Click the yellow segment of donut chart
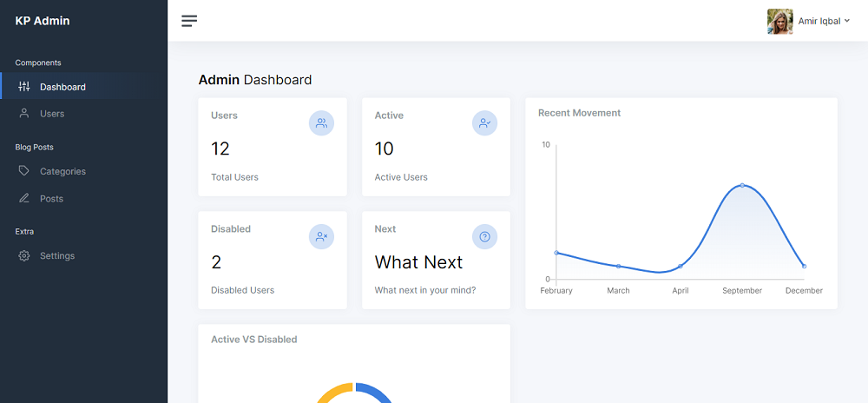 334,393
